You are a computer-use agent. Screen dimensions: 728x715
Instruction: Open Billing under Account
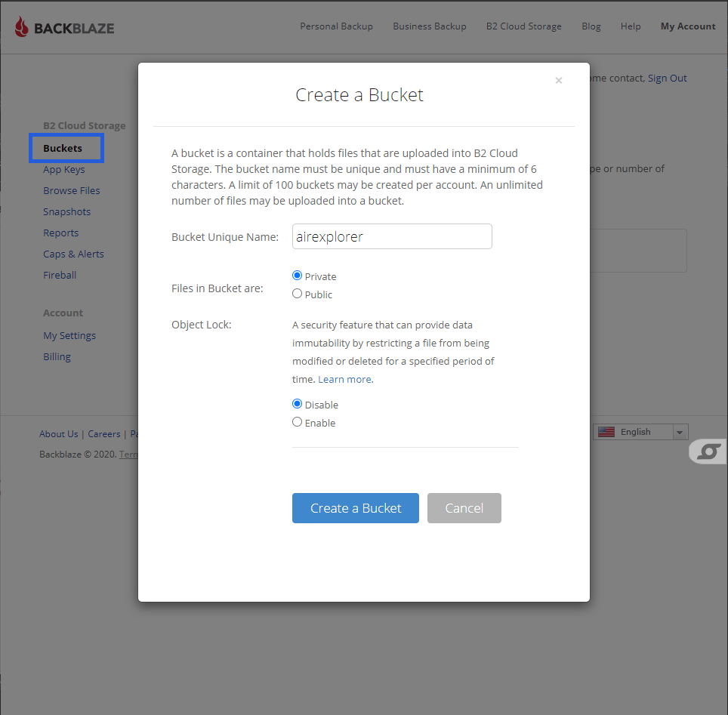57,356
